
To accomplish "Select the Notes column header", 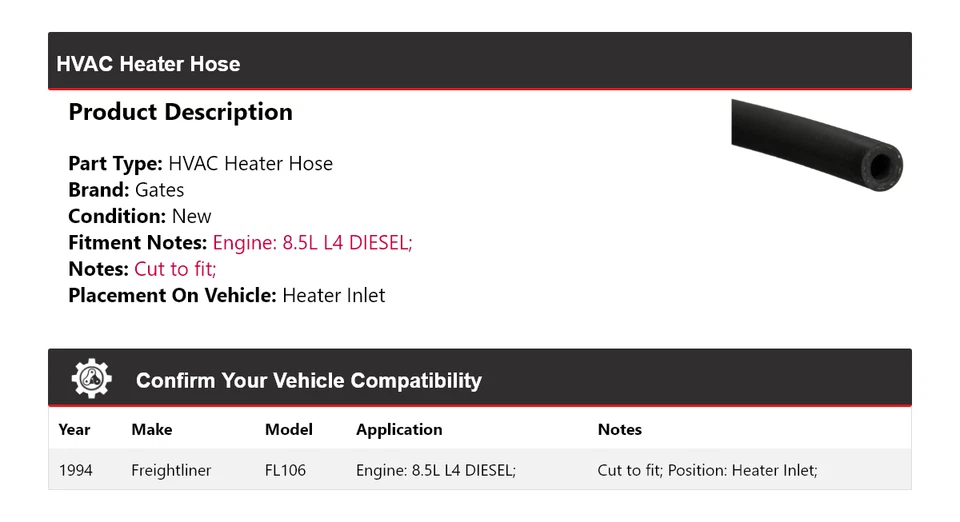I will click(x=619, y=429).
